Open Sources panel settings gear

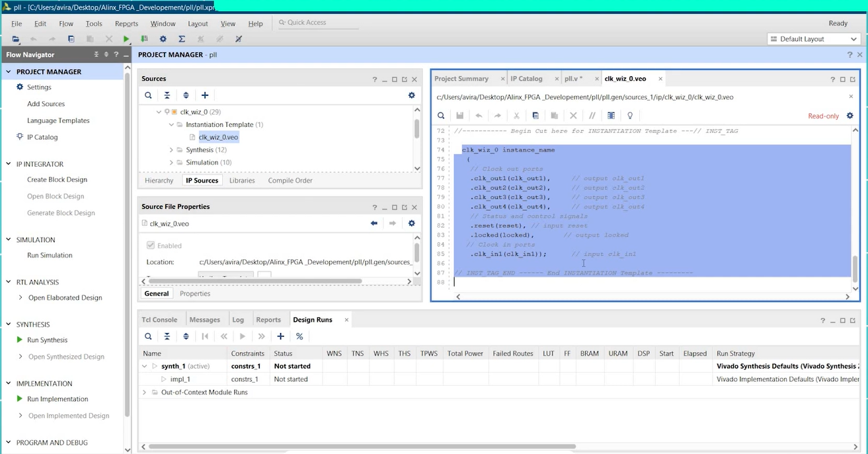[411, 95]
